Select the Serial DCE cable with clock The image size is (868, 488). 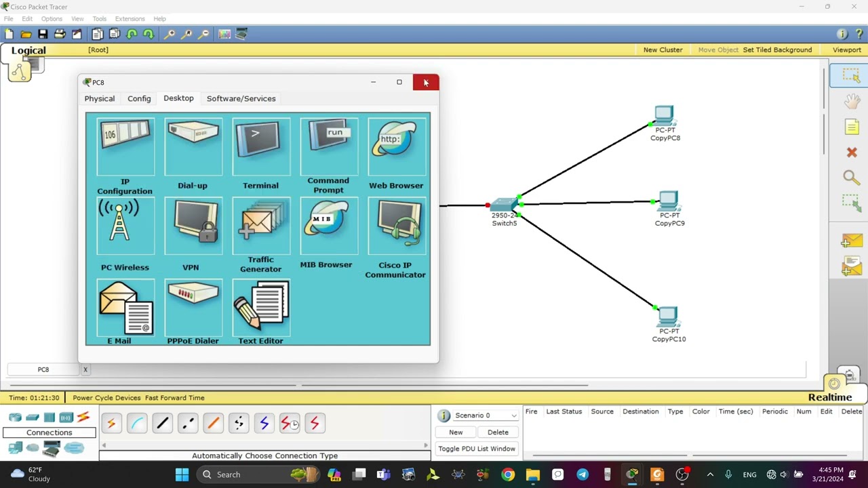(290, 424)
